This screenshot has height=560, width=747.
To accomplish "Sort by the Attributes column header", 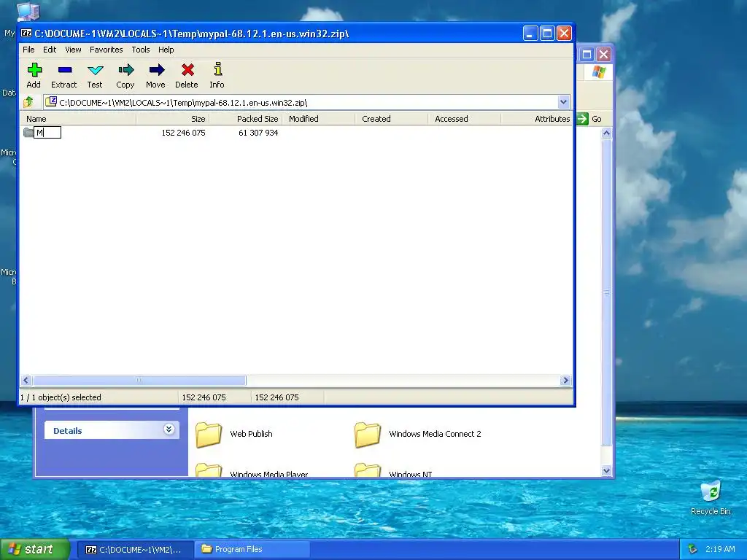I will 536,119.
